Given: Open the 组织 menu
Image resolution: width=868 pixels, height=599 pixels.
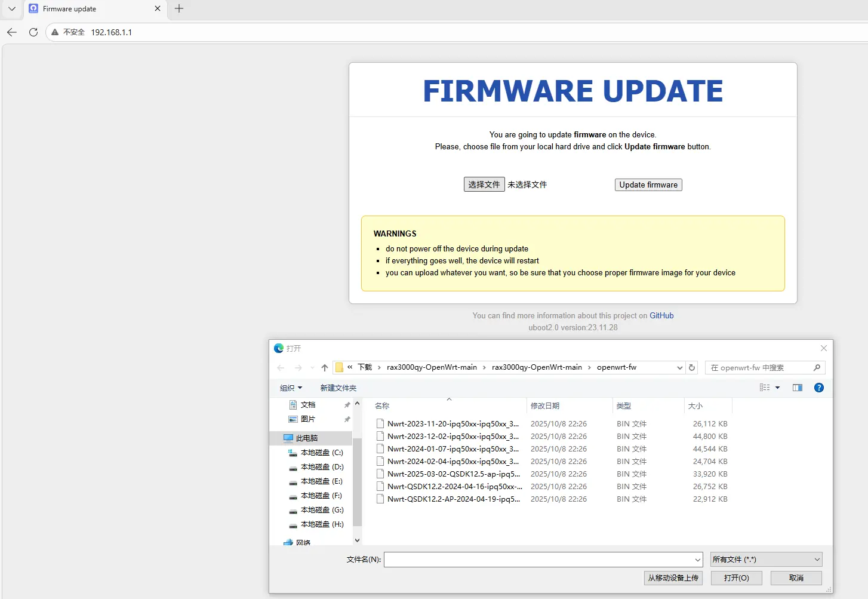Looking at the screenshot, I should (x=291, y=388).
